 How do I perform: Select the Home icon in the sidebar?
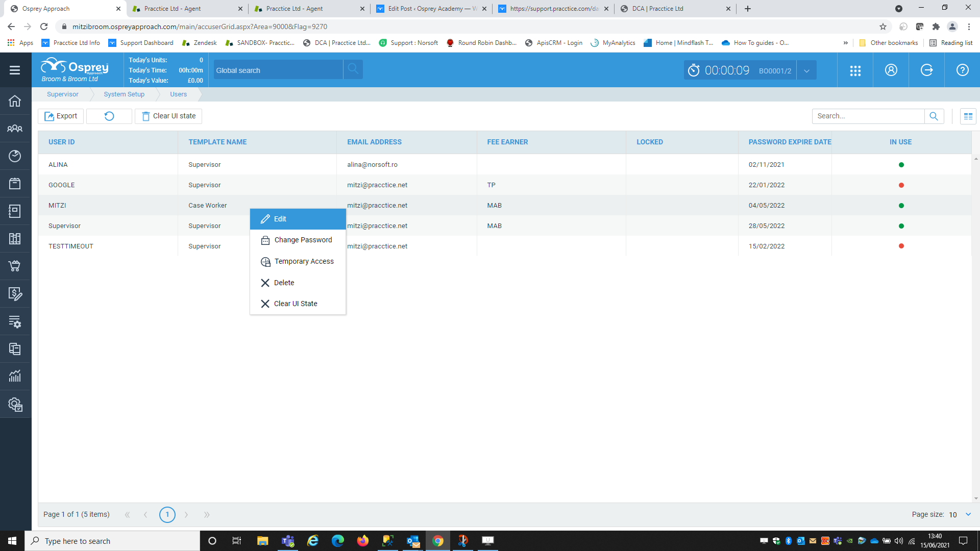point(15,101)
